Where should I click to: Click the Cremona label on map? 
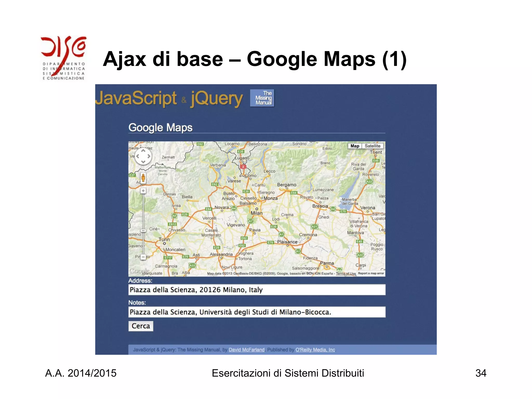308,235
